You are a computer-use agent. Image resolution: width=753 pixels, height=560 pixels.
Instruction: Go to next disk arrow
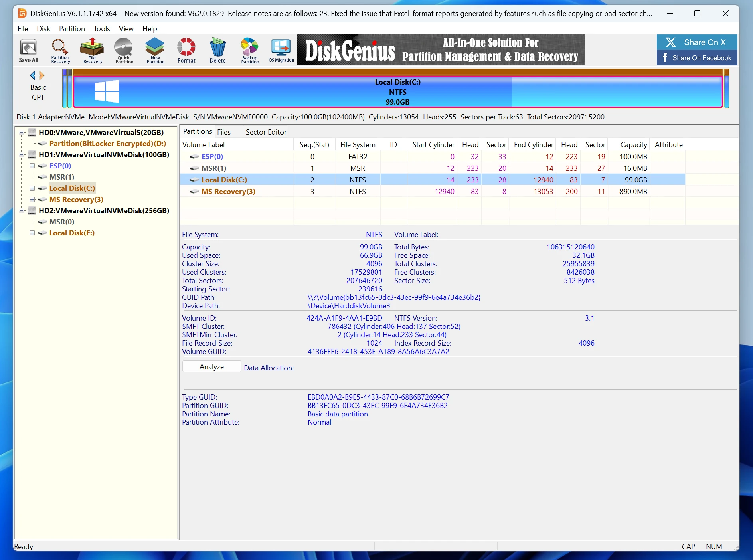pyautogui.click(x=42, y=75)
